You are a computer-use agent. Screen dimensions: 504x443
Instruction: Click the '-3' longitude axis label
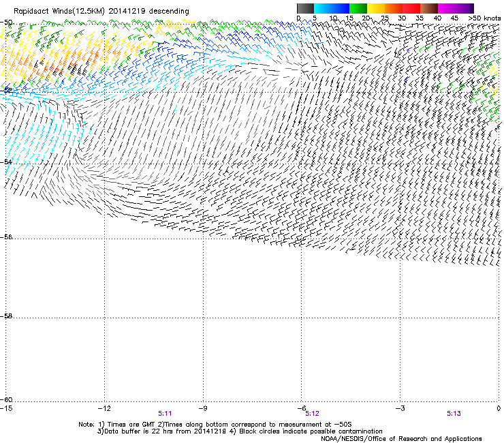click(x=400, y=408)
